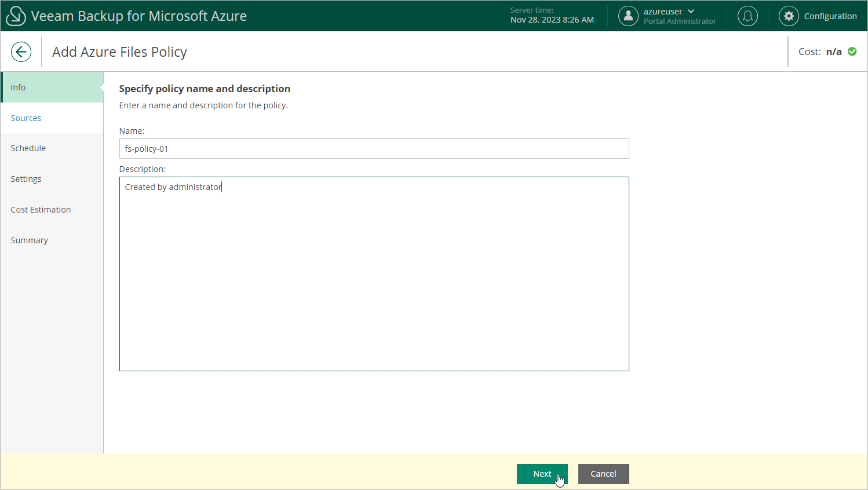Click the Portal Administrator role label
The width and height of the screenshot is (868, 490).
[x=680, y=21]
